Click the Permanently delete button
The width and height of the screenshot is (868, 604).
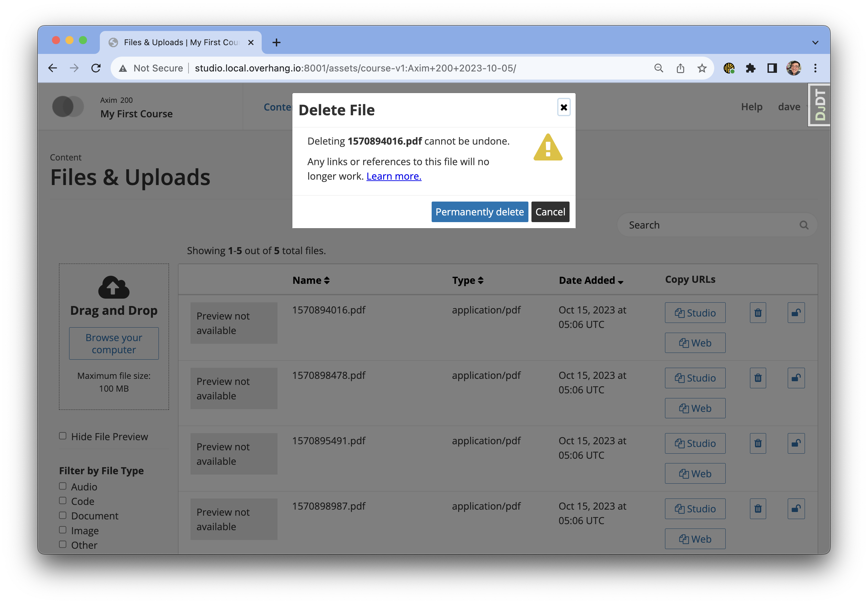coord(480,212)
